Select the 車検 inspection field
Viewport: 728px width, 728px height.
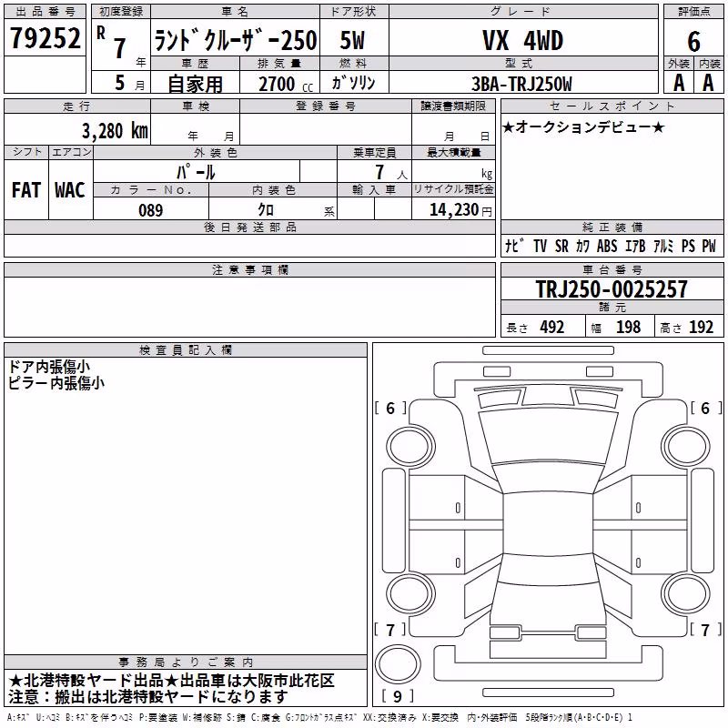tap(195, 129)
